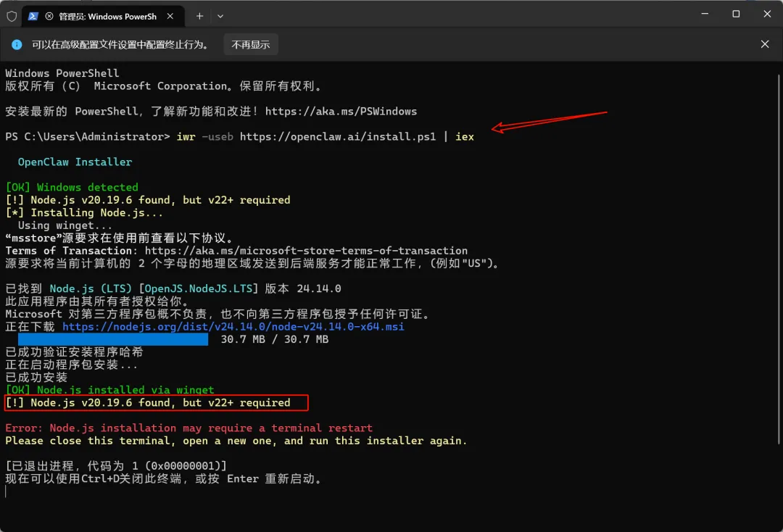Open the nodejs.org node-v24.14.0-x64.msi download link
783x532 pixels.
233,327
